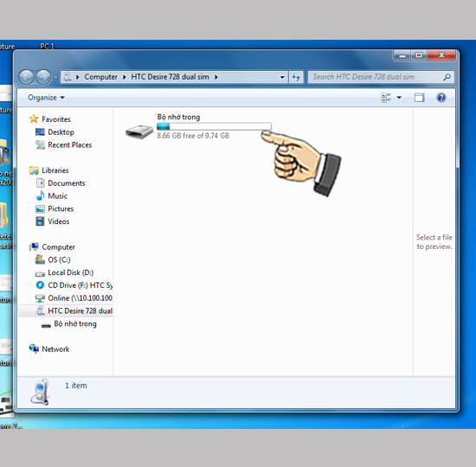The image size is (476, 467).
Task: Click the search magnifier icon
Action: point(447,77)
